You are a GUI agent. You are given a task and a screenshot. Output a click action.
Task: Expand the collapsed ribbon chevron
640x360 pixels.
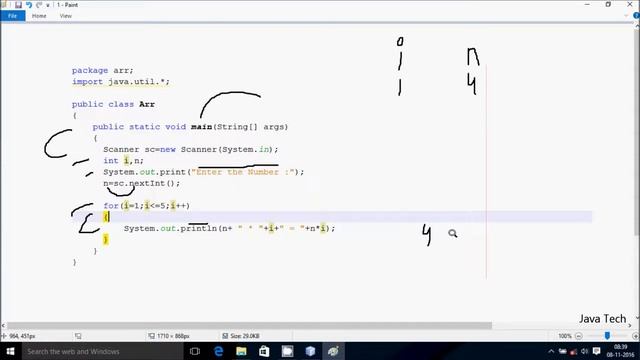point(626,16)
